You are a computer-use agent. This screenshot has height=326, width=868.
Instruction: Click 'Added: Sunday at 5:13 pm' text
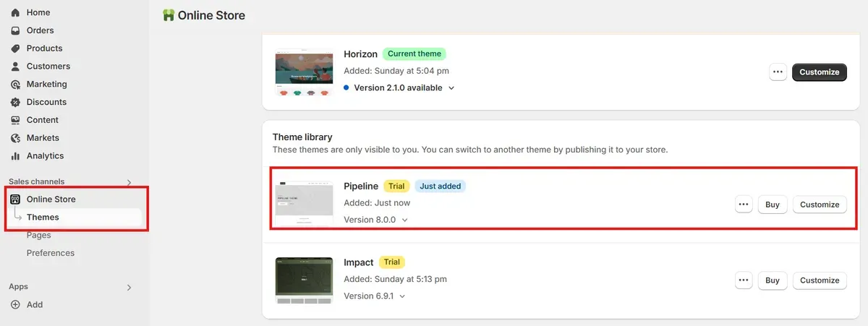(395, 279)
